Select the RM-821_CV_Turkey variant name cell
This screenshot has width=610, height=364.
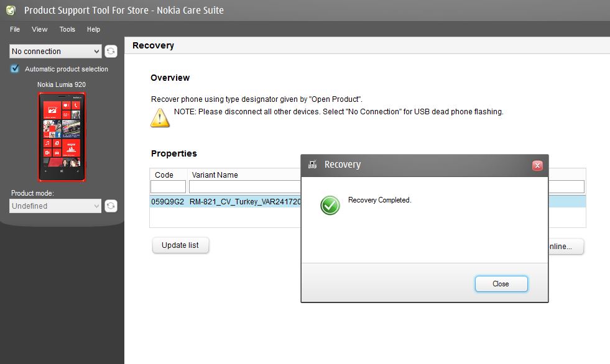coord(245,202)
